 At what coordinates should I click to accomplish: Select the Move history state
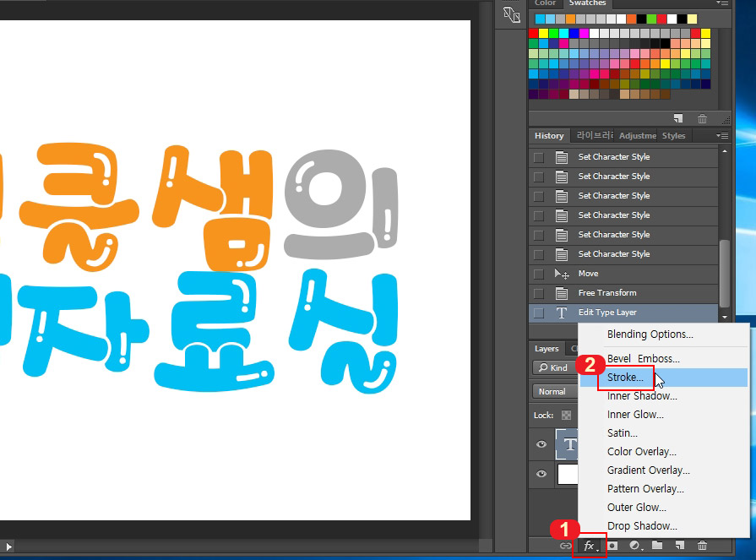point(624,274)
